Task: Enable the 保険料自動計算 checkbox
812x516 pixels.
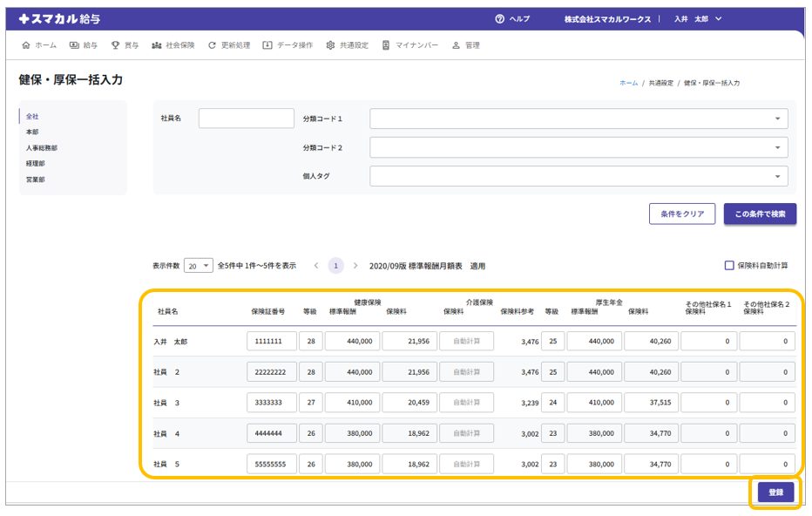Action: pyautogui.click(x=729, y=266)
